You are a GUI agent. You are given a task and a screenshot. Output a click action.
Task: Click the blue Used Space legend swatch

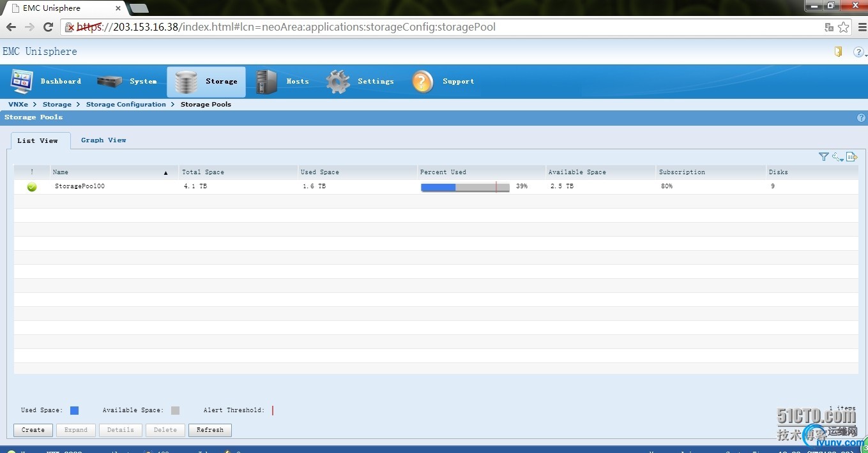75,411
